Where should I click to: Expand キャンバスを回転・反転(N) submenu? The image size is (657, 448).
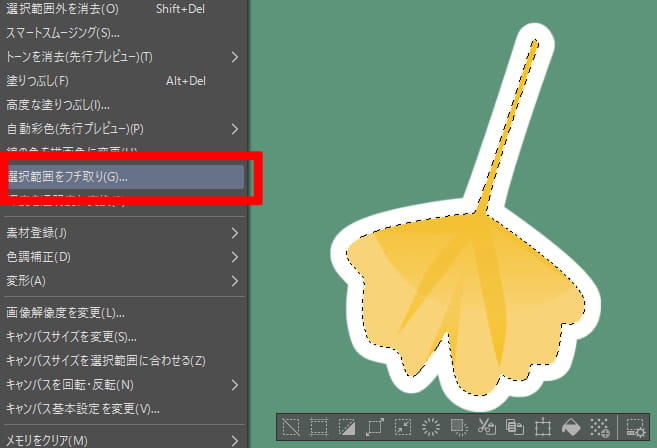124,385
